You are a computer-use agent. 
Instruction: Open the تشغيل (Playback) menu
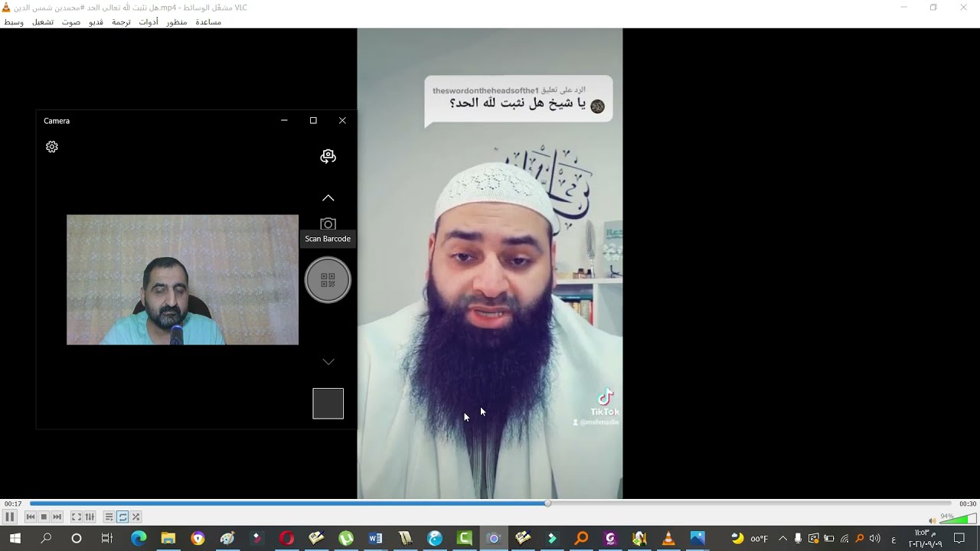click(x=43, y=22)
